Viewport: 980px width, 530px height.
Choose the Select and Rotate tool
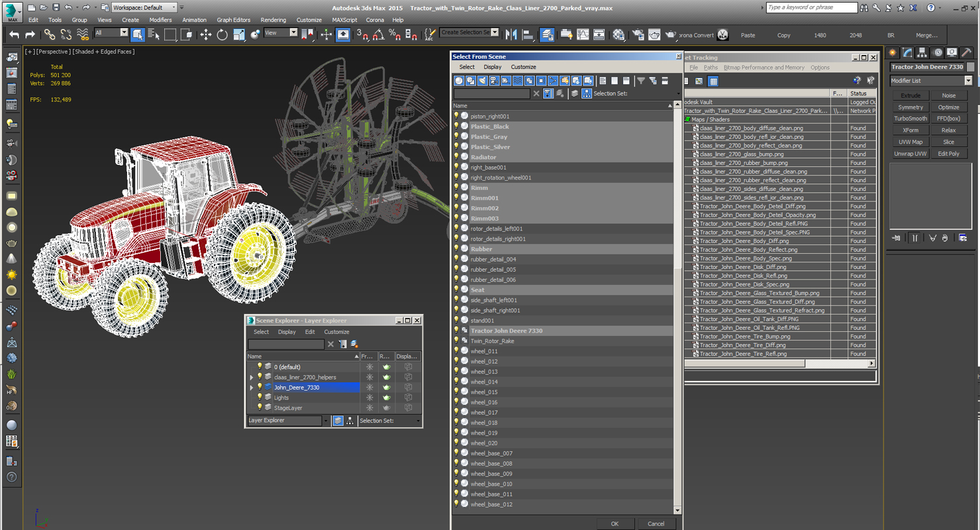click(x=222, y=34)
